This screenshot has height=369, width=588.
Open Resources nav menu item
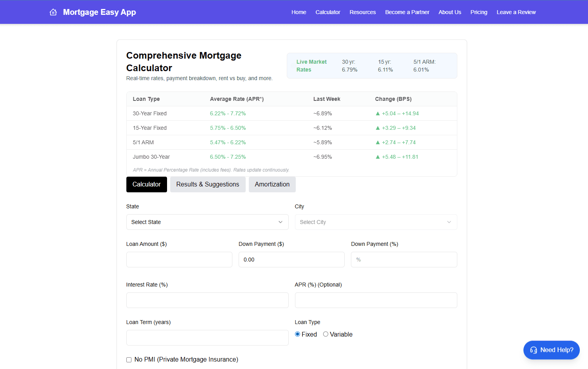pos(363,12)
